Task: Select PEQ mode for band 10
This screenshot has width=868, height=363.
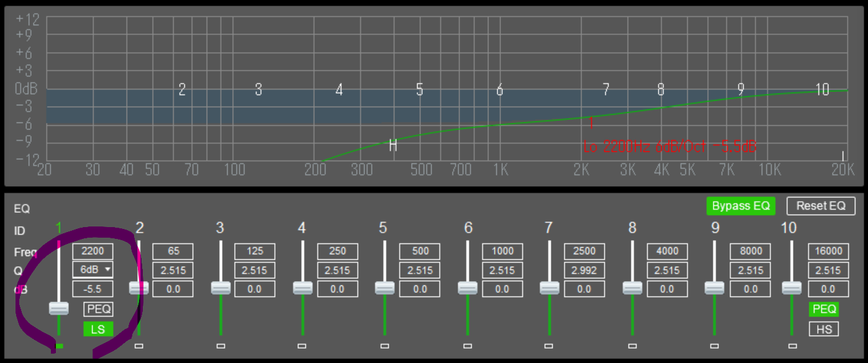Action: pos(824,309)
